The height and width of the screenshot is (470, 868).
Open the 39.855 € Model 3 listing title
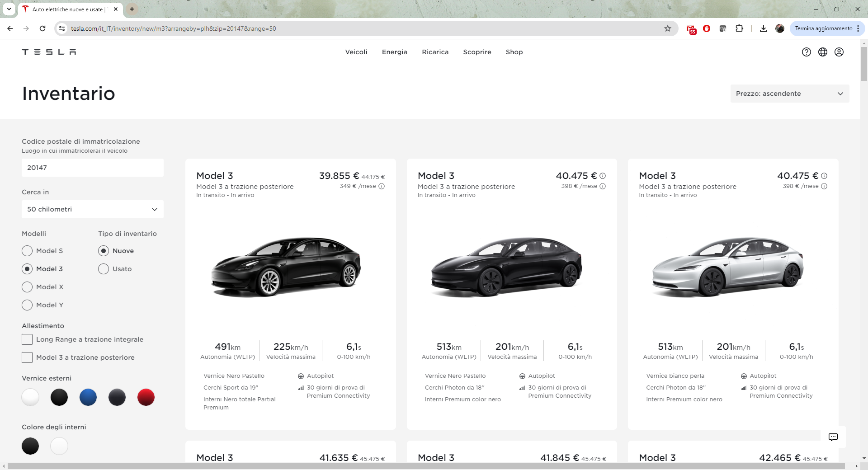click(215, 176)
